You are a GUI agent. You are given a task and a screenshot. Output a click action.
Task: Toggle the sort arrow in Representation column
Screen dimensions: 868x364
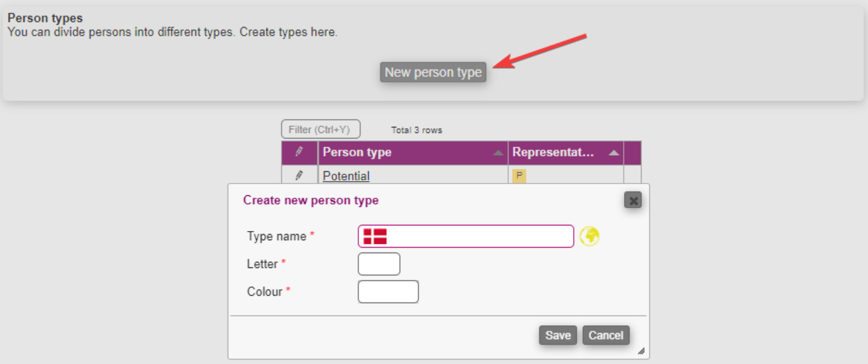(x=613, y=153)
